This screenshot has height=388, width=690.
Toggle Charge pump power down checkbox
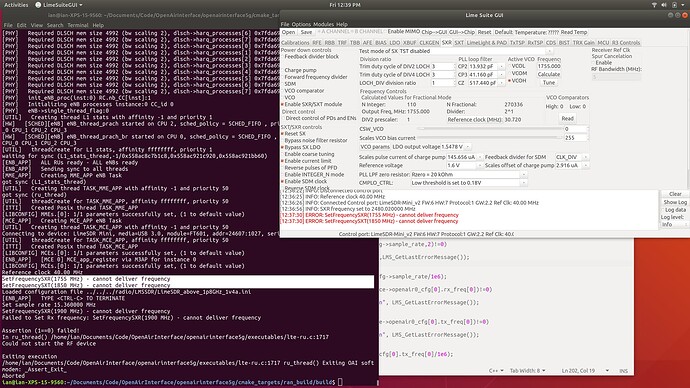300,70
